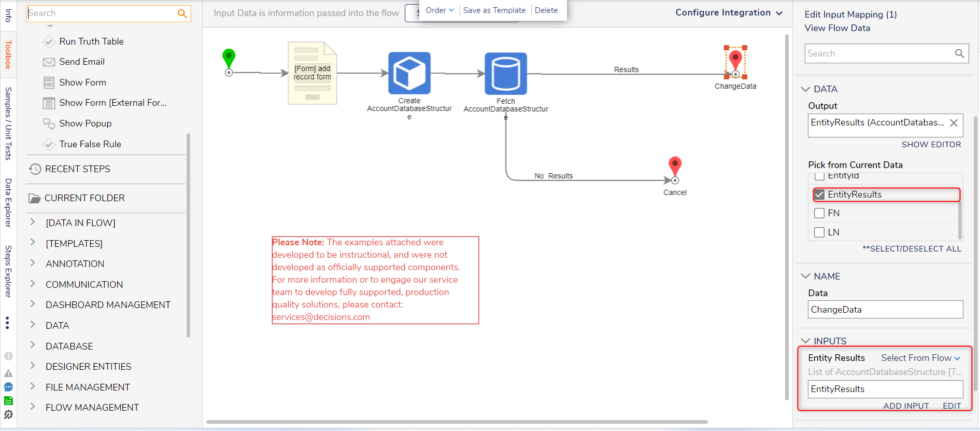Click the warning triangle sidebar icon
980x431 pixels.
point(8,373)
